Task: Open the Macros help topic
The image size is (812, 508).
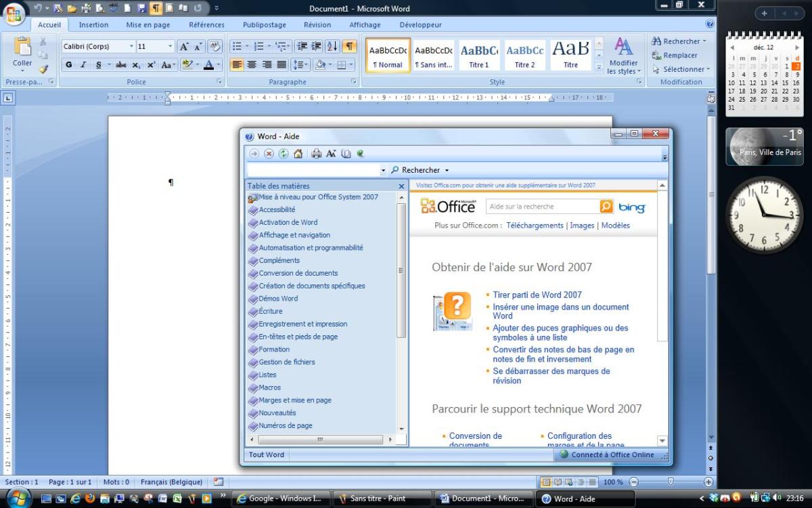Action: [x=270, y=387]
